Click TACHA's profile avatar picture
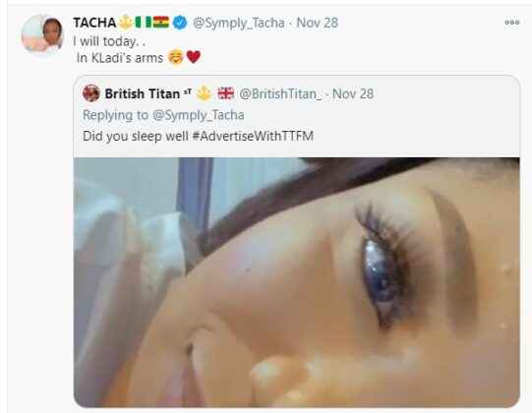This screenshot has height=413, width=532. [x=42, y=33]
